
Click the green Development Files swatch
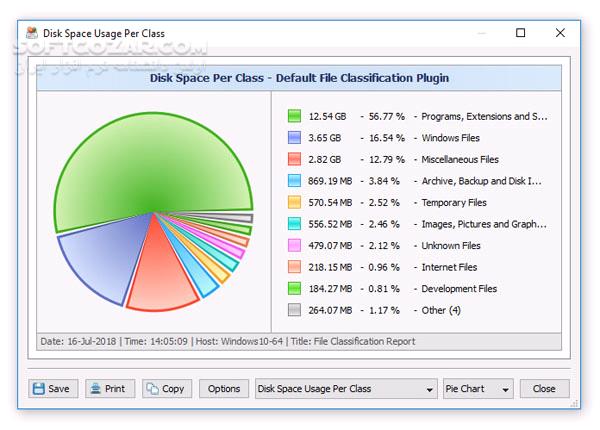point(294,288)
